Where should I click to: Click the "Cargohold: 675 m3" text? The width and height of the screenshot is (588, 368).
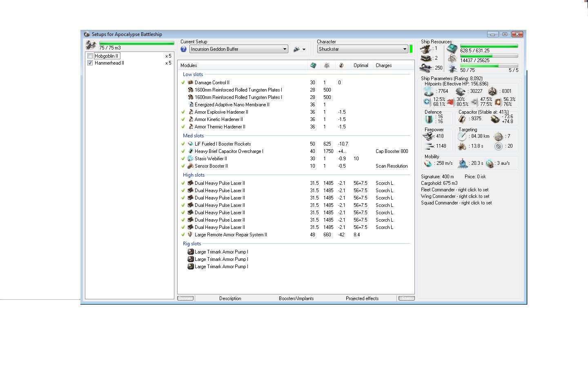point(439,183)
